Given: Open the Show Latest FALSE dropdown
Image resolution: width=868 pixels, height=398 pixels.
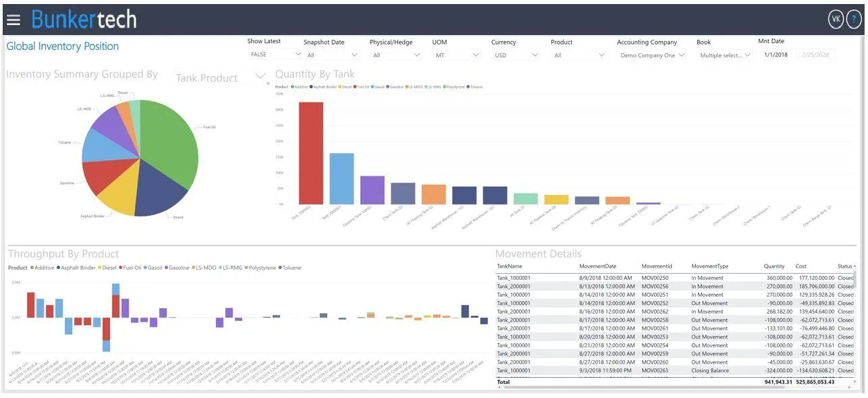Looking at the screenshot, I should click(275, 55).
